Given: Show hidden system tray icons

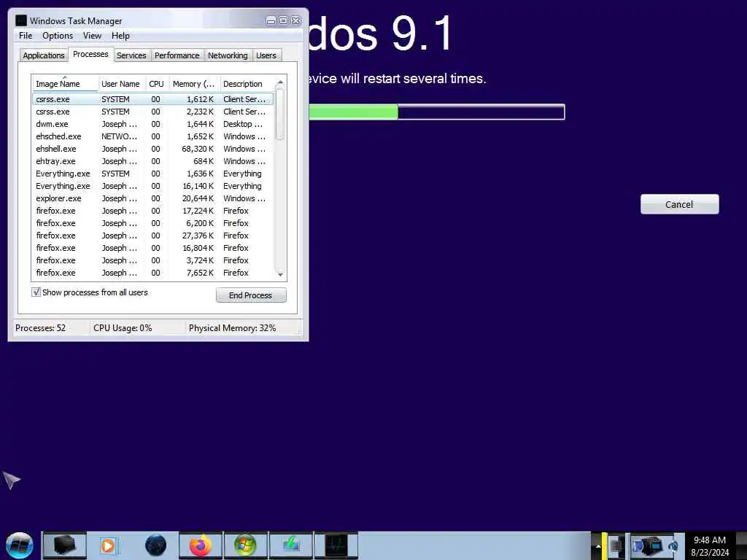Looking at the screenshot, I should tap(597, 546).
